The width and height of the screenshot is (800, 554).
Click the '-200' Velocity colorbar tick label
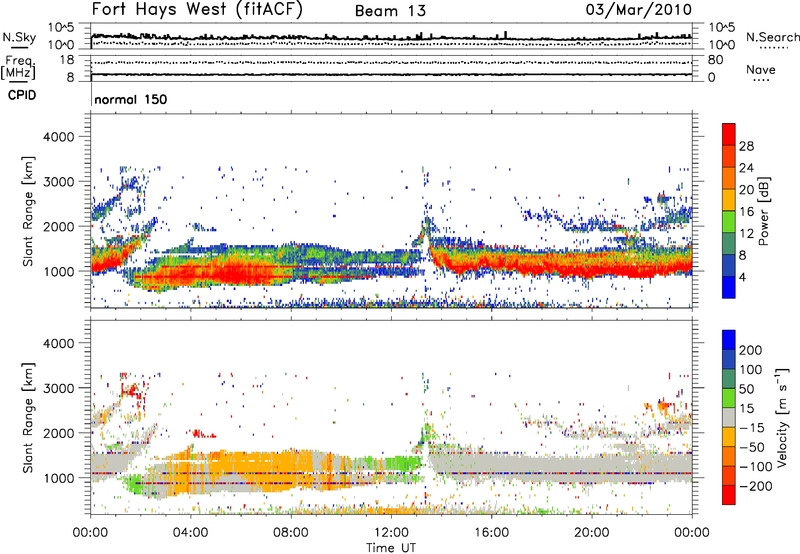click(756, 486)
